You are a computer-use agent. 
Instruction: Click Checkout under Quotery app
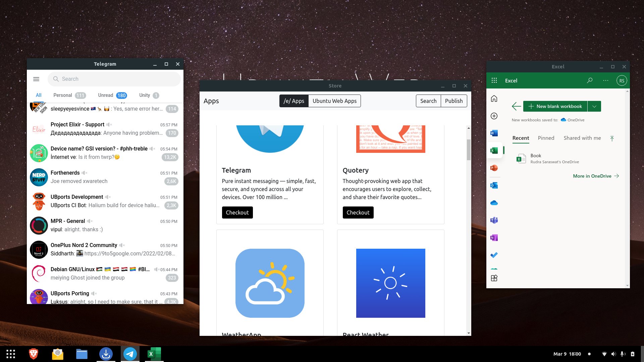pyautogui.click(x=358, y=213)
